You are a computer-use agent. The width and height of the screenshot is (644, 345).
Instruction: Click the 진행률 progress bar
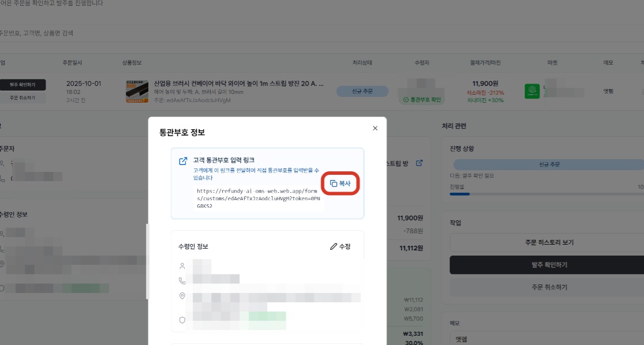(546, 194)
